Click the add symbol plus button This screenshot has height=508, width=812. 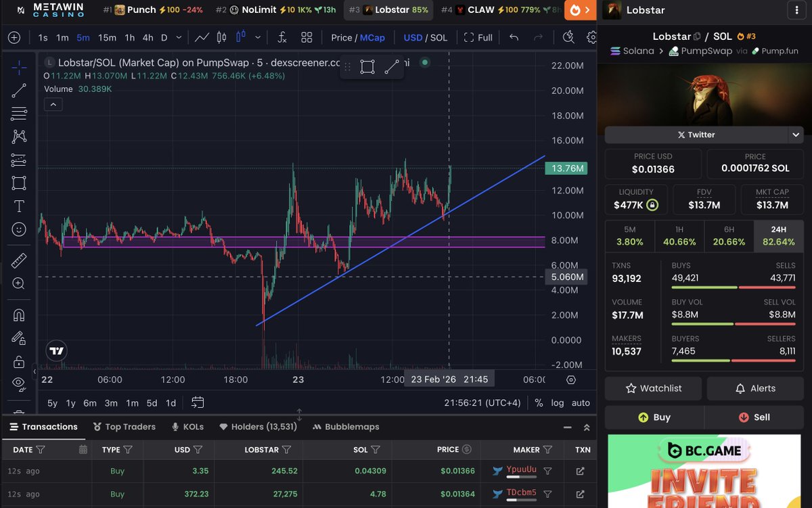tap(14, 38)
